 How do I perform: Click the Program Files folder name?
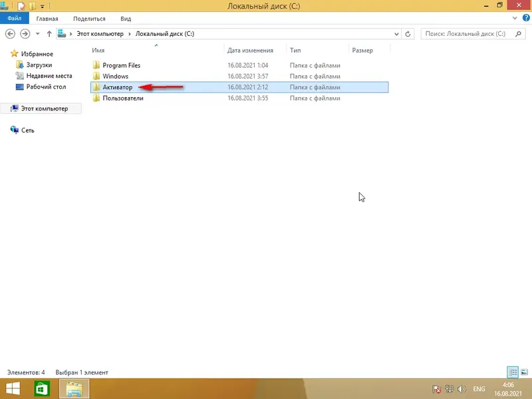click(122, 65)
